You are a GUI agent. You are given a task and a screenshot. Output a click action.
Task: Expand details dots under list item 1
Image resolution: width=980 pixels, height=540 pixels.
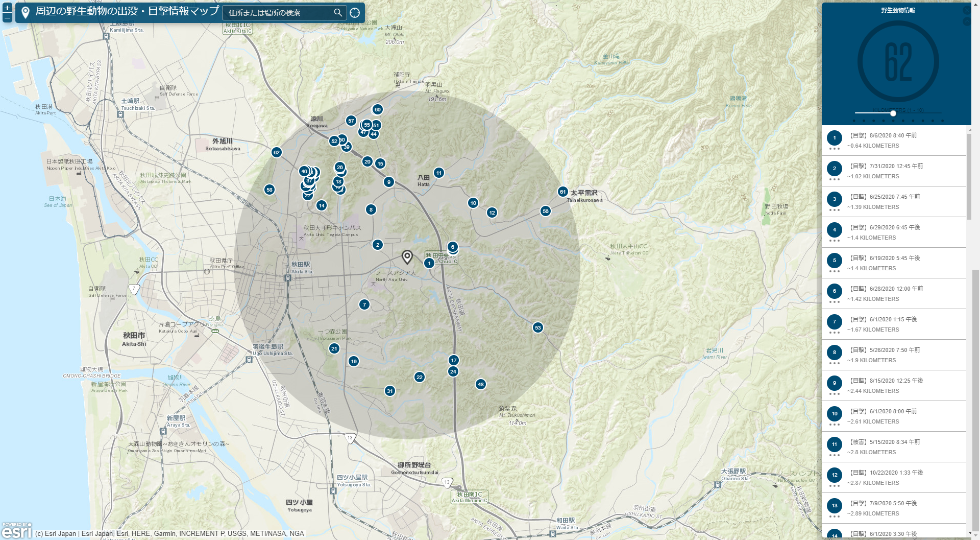(x=835, y=149)
